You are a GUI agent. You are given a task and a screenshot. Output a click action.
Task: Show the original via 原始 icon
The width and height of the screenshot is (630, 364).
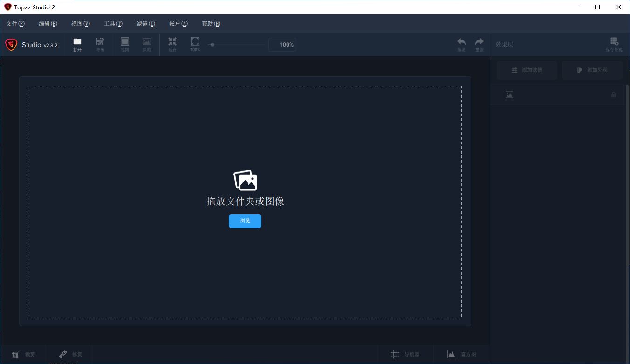pyautogui.click(x=147, y=42)
